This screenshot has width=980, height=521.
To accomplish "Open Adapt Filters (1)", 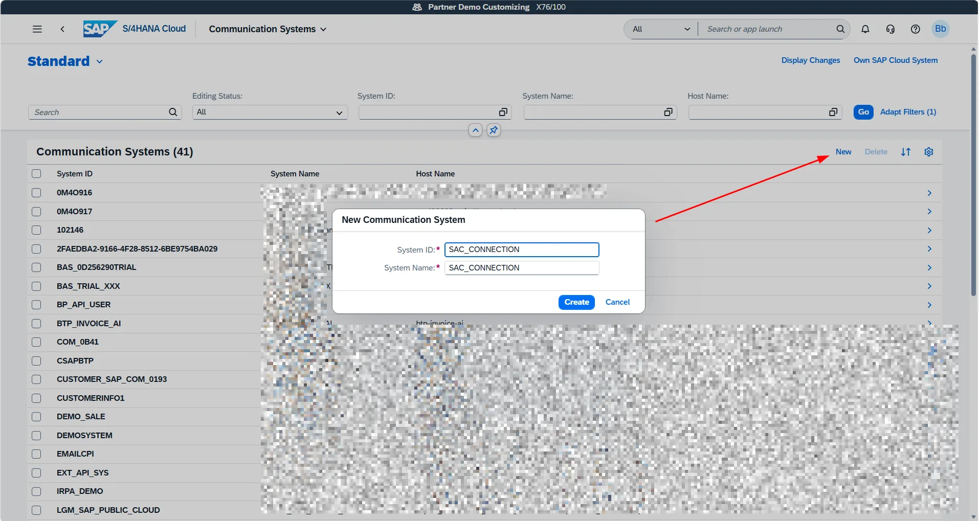I will coord(908,112).
